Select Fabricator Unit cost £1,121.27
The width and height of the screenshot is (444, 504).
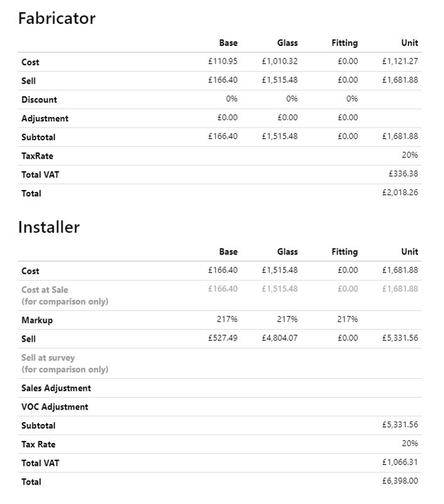(x=399, y=61)
